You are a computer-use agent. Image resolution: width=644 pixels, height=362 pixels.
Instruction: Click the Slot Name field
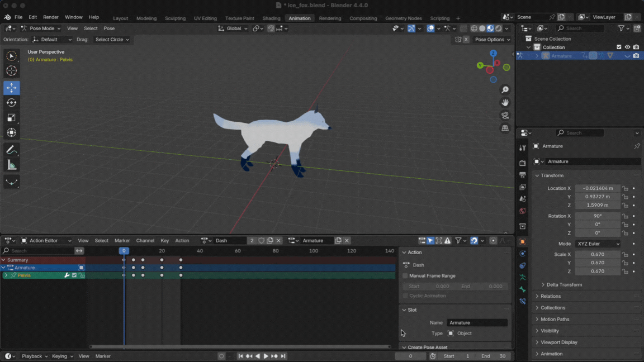(477, 322)
